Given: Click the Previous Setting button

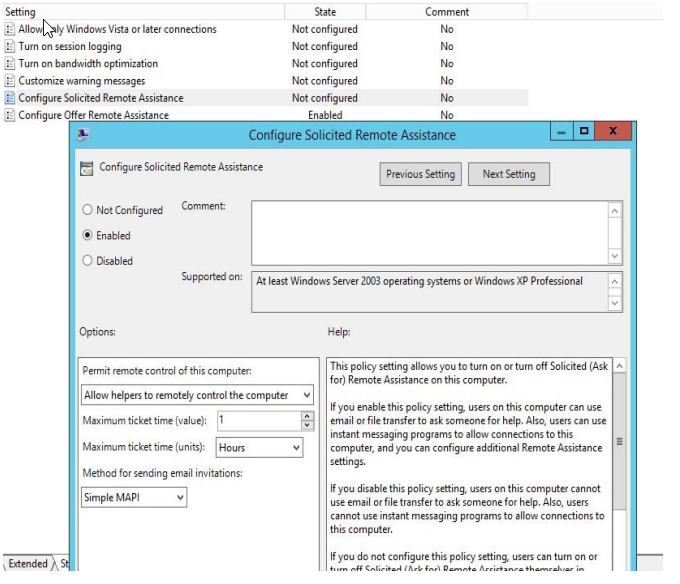Looking at the screenshot, I should 420,174.
